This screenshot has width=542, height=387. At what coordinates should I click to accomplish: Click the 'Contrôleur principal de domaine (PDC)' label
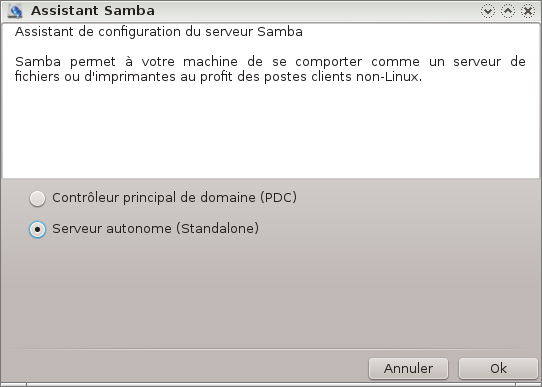click(x=175, y=198)
